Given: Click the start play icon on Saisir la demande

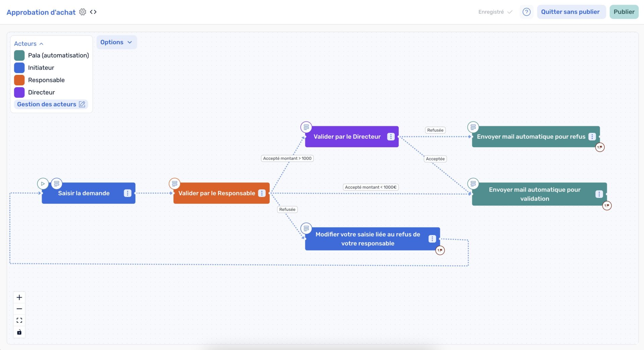Looking at the screenshot, I should [x=43, y=184].
